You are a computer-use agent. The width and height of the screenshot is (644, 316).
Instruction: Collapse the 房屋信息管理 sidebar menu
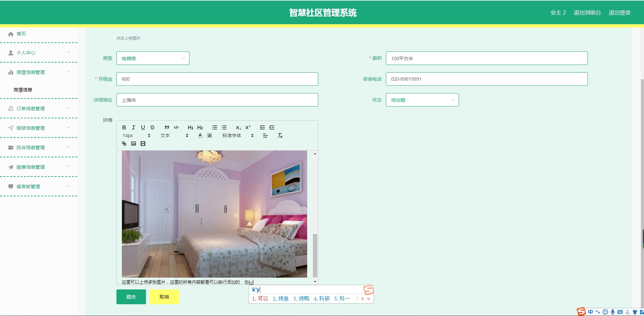click(x=39, y=72)
